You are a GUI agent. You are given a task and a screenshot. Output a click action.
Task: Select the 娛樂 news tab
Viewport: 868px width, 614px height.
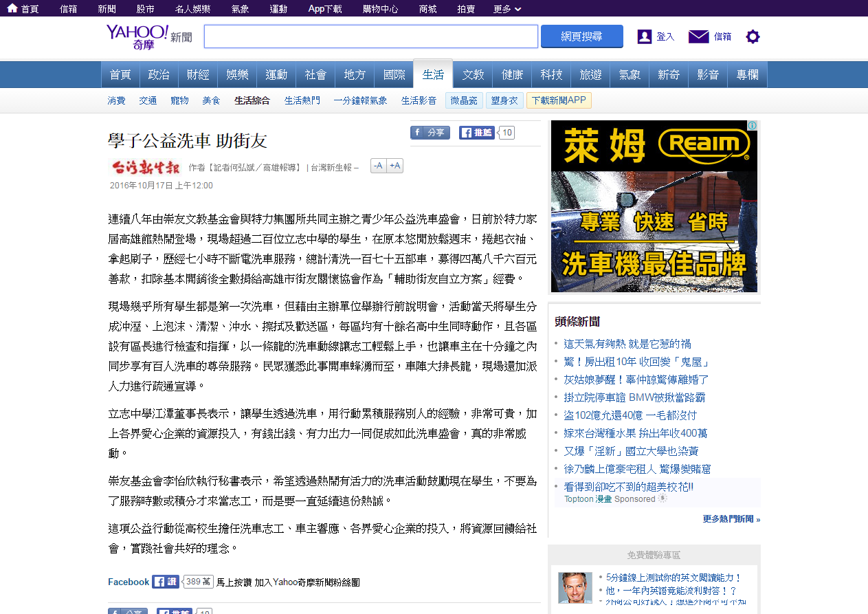[237, 75]
